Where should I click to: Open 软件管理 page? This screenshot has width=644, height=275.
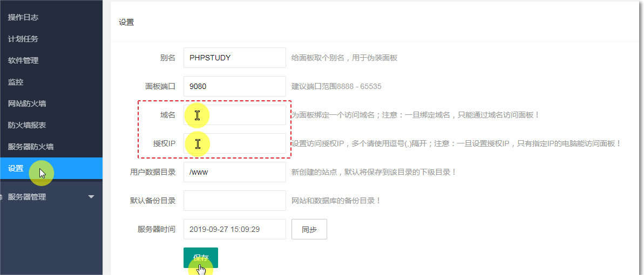pyautogui.click(x=23, y=60)
